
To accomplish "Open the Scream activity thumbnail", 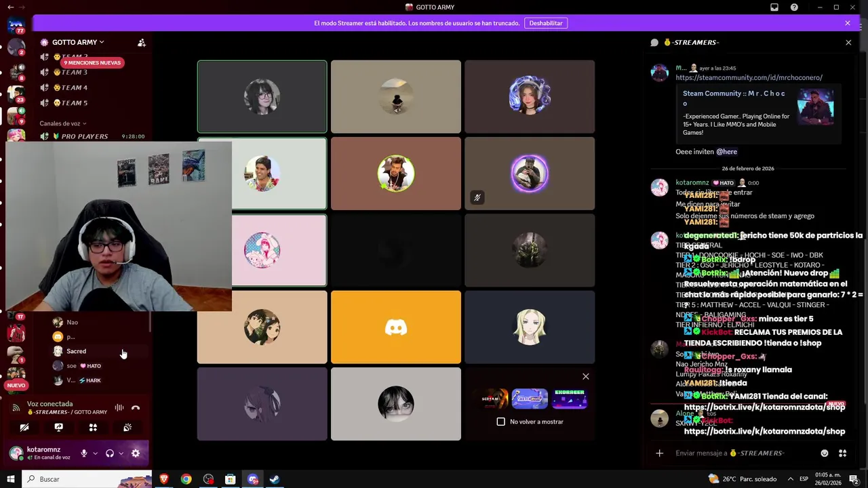I will coord(492,399).
